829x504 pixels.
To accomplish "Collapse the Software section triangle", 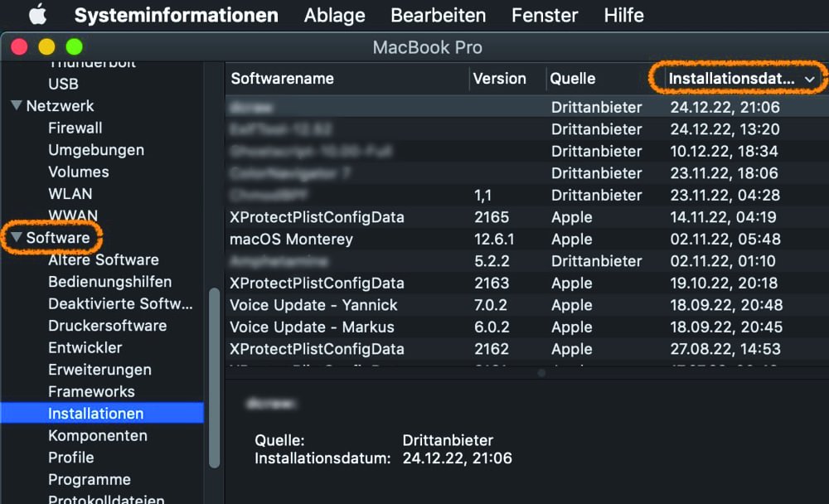I will (16, 238).
